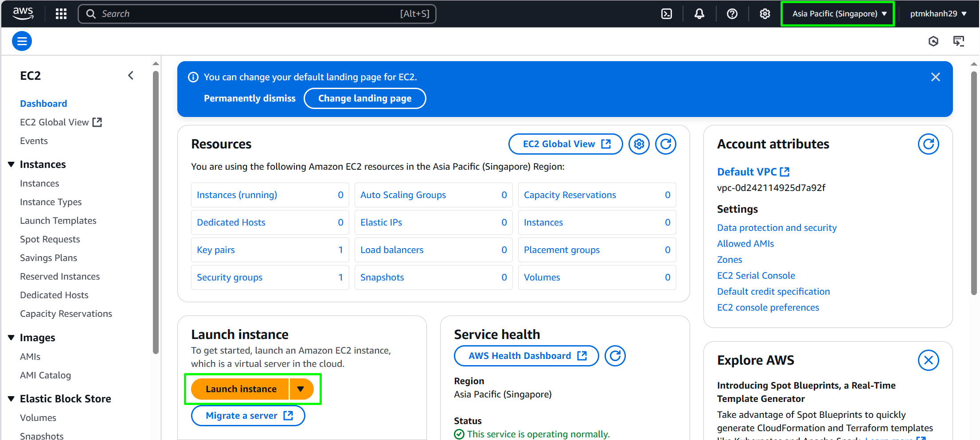
Task: Click the hexagon icon below account name
Action: 933,41
